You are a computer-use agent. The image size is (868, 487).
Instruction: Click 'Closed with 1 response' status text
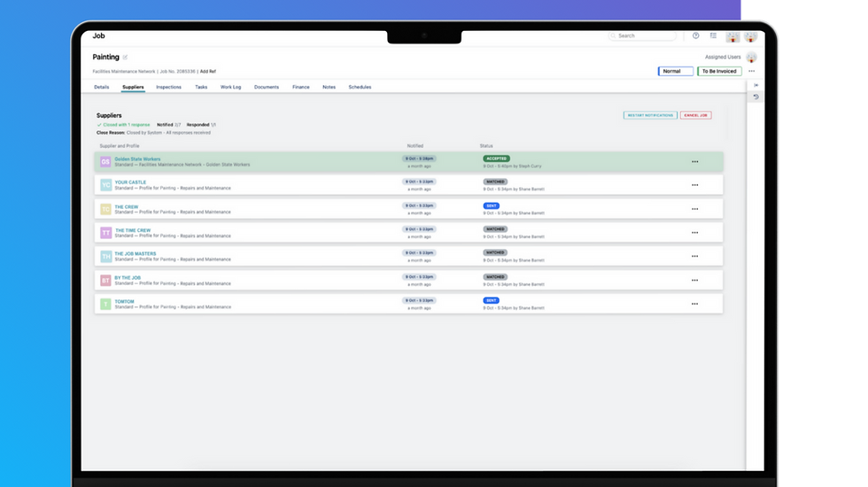(x=126, y=125)
